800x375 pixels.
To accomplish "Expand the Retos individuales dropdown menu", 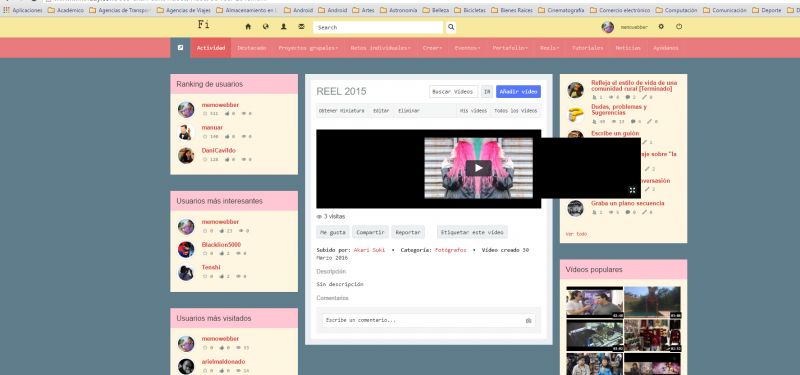I will point(381,48).
